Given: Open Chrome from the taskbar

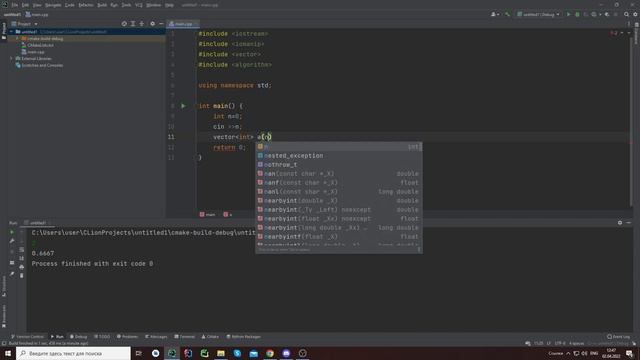Looking at the screenshot, I should tap(270, 353).
